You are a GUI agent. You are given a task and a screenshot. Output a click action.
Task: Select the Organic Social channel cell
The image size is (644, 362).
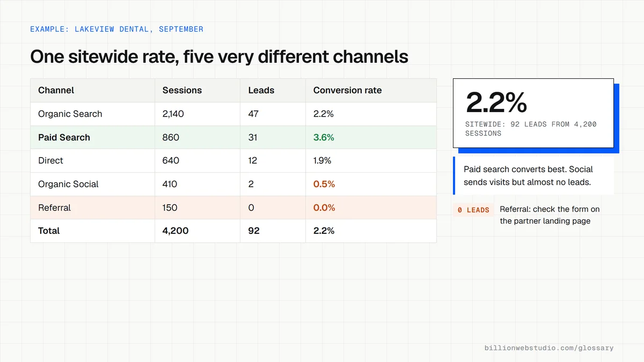pos(92,184)
